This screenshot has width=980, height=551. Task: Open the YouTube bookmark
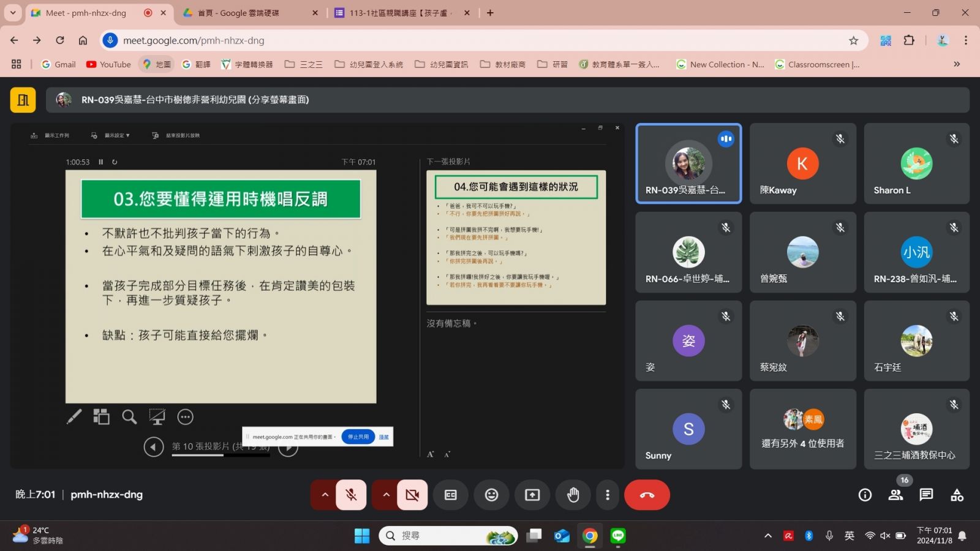click(x=108, y=64)
